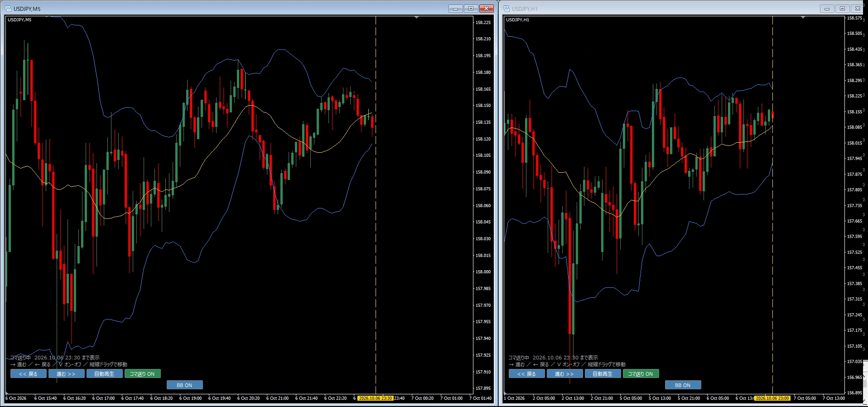Screen dimensions: 868x407
Task: Click the chart shift triangle in M5 chart
Action: 416,18
